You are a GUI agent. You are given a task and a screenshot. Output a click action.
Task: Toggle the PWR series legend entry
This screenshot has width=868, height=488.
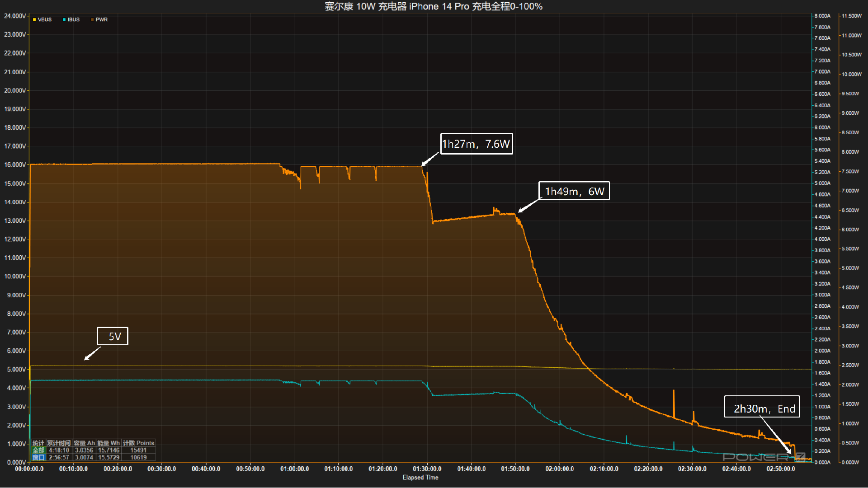[x=101, y=19]
